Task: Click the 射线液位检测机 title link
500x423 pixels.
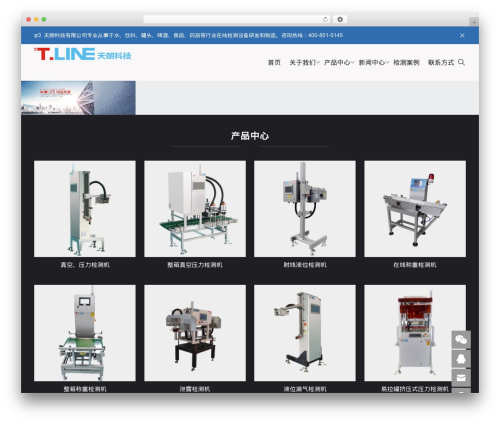Action: tap(305, 265)
